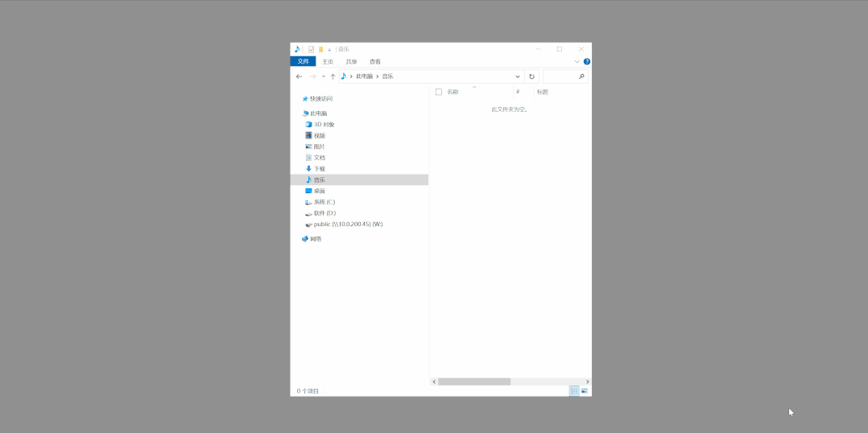Click the 网络 network icon
The width and height of the screenshot is (868, 433).
(x=305, y=239)
